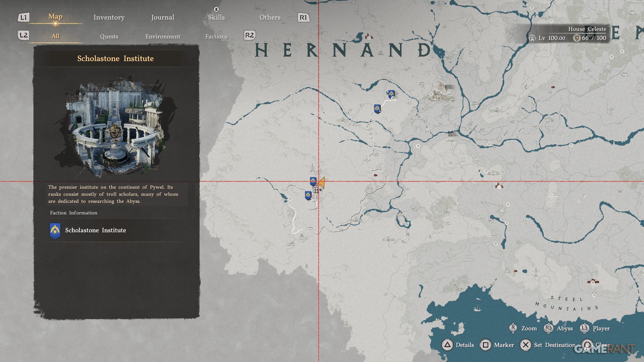Click the cross Set Destination icon

pyautogui.click(x=526, y=345)
